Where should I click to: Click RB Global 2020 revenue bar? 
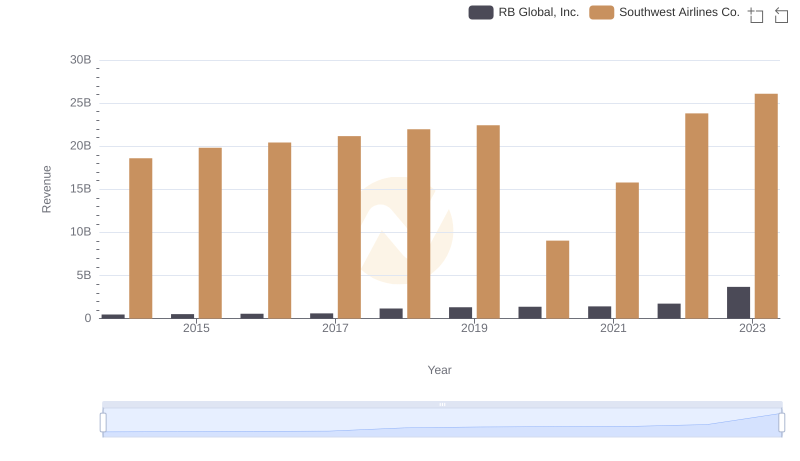click(530, 313)
